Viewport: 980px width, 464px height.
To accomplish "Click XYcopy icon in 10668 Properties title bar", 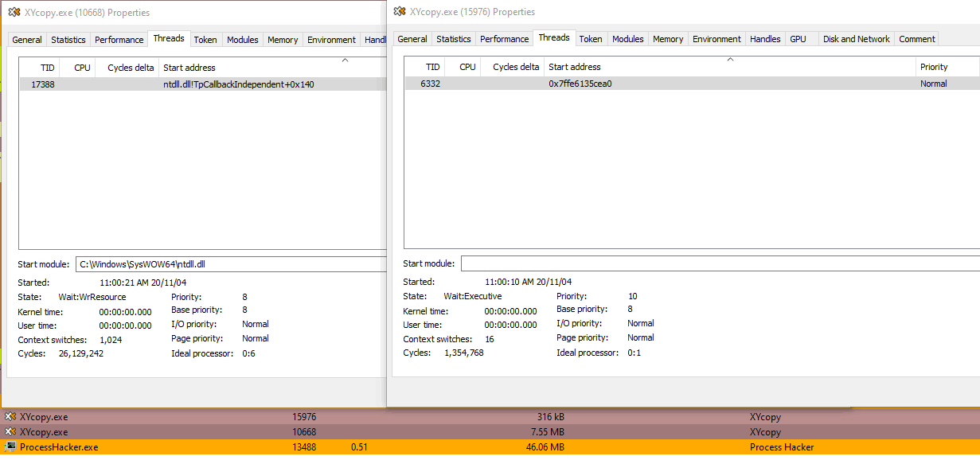I will pyautogui.click(x=14, y=13).
